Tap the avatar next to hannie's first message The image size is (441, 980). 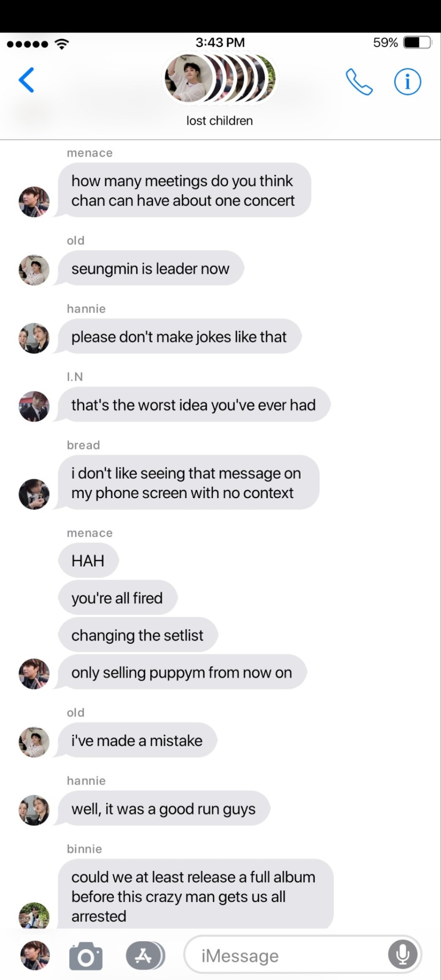34,338
